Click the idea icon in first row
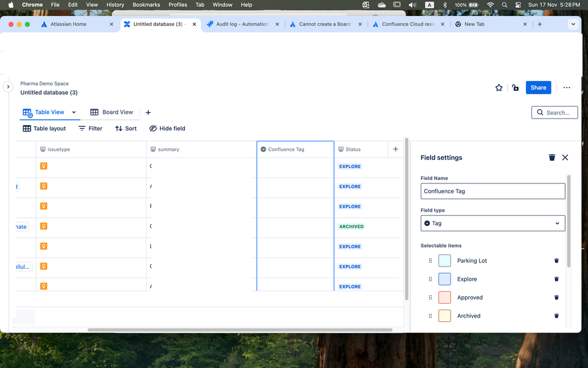 point(44,166)
